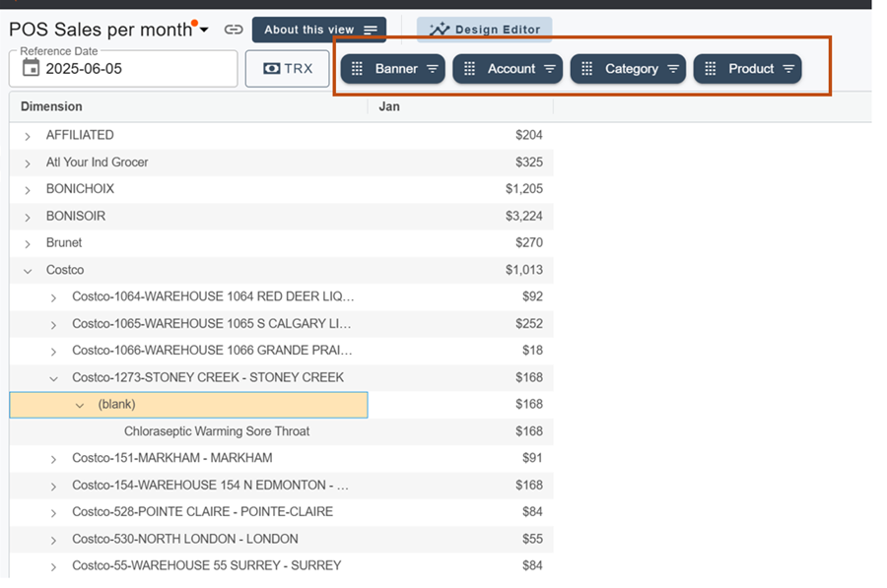Click the BONICHOIX $1,205 value
The width and height of the screenshot is (887, 588).
pyautogui.click(x=524, y=189)
